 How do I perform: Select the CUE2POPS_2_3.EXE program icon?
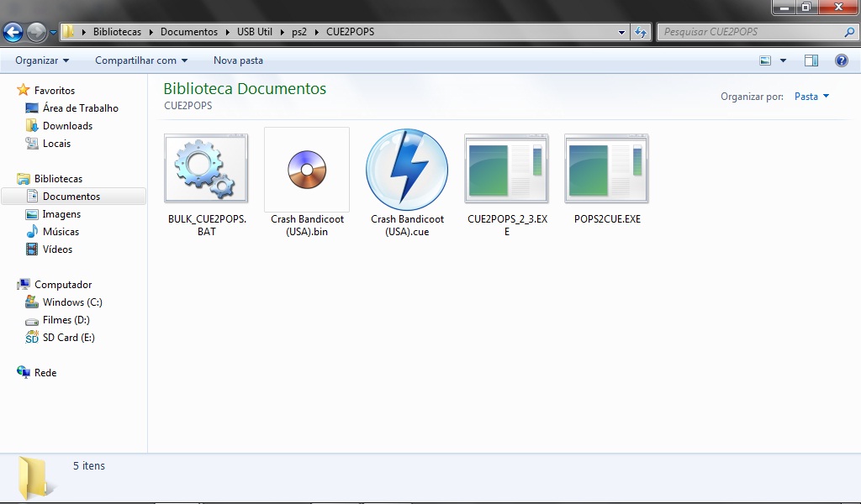click(x=506, y=169)
